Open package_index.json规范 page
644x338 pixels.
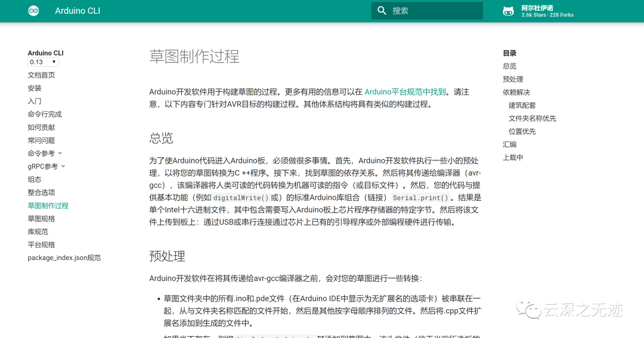click(64, 258)
